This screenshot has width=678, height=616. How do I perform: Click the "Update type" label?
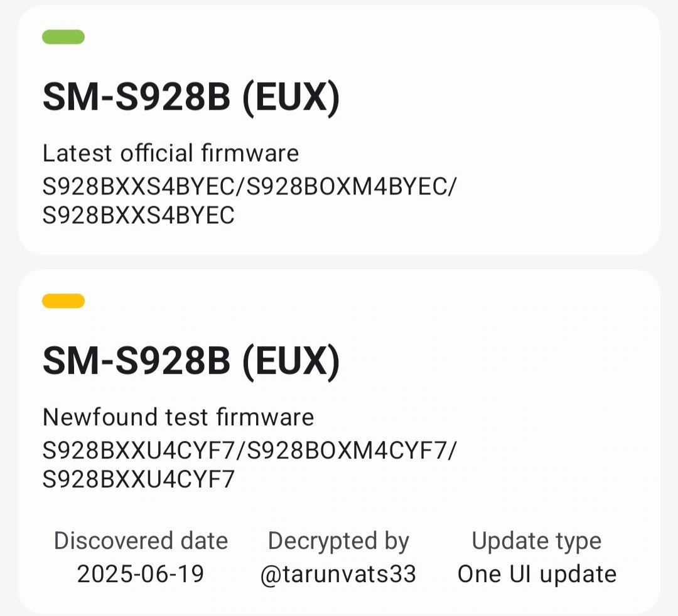coord(537,541)
